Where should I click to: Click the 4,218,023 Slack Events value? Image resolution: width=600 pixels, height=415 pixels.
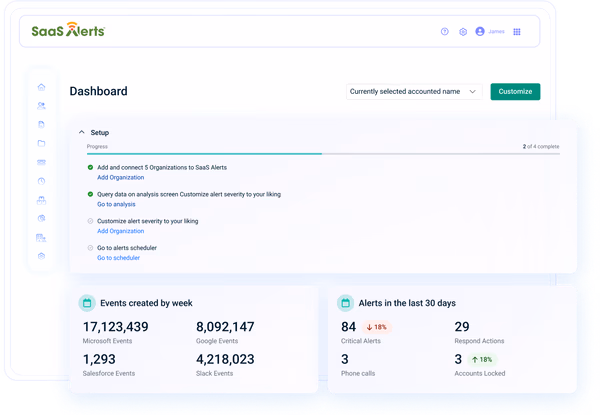click(225, 359)
